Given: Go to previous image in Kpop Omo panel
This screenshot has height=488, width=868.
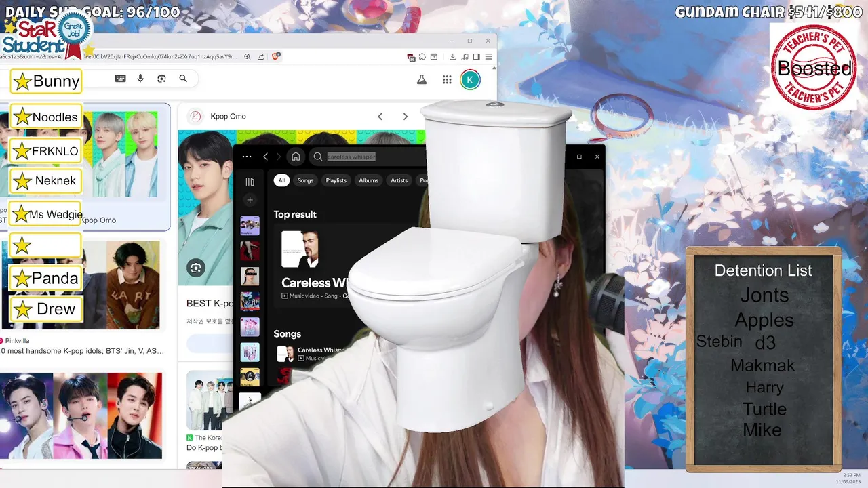Looking at the screenshot, I should coord(380,117).
